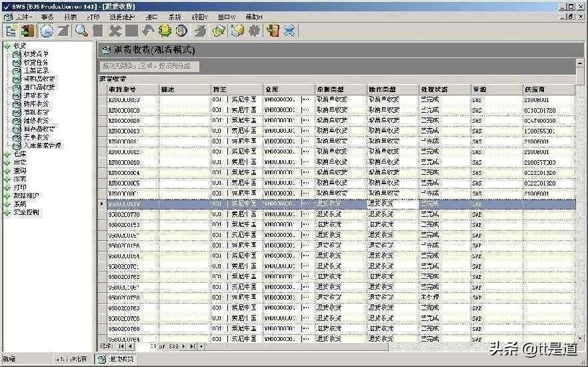Expand the 仓库 tree node
The image size is (588, 367).
click(7, 154)
